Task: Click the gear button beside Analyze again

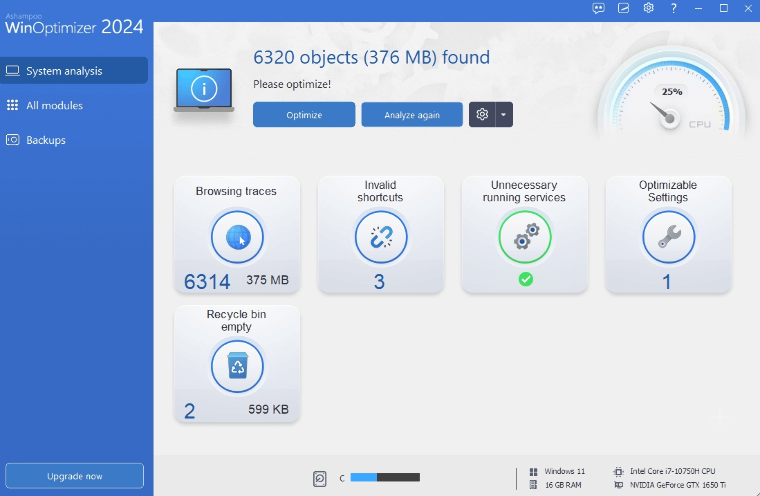Action: pyautogui.click(x=482, y=115)
